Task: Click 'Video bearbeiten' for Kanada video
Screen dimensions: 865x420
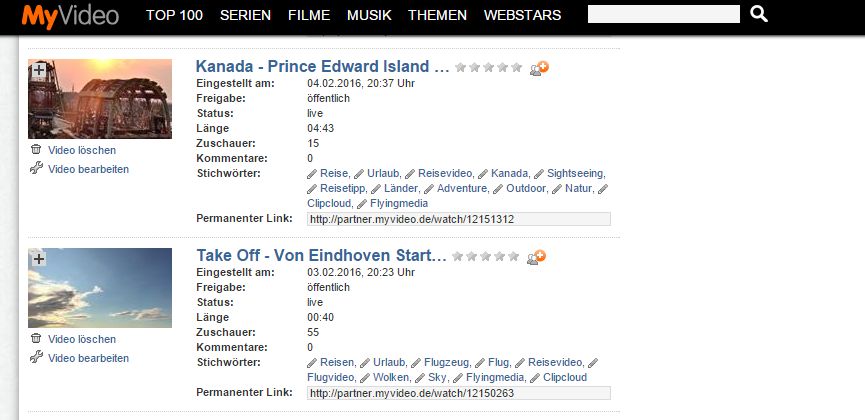Action: pyautogui.click(x=88, y=169)
